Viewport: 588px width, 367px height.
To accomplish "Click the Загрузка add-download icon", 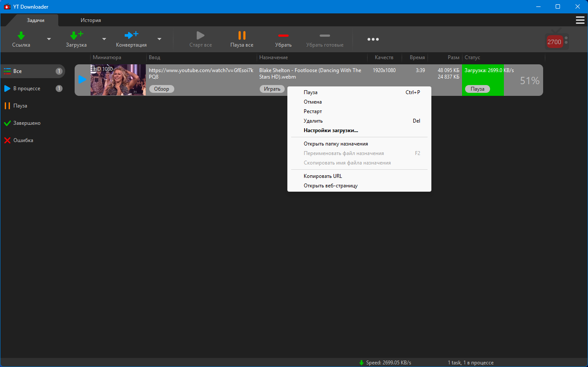I will (76, 36).
